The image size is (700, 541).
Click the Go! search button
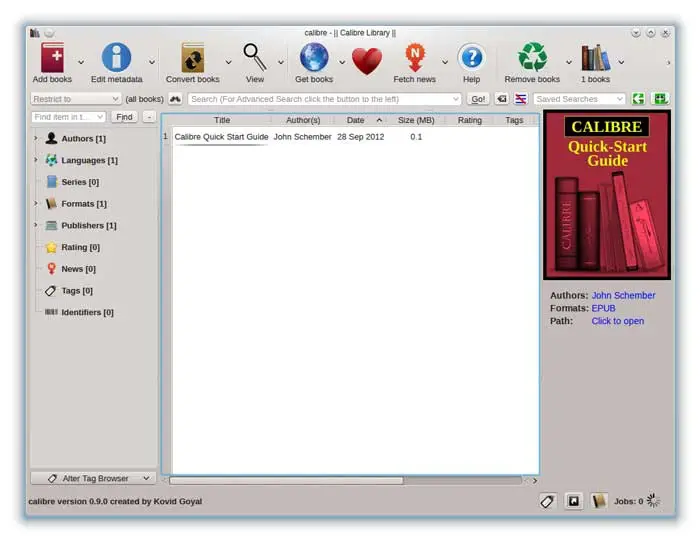pyautogui.click(x=478, y=99)
